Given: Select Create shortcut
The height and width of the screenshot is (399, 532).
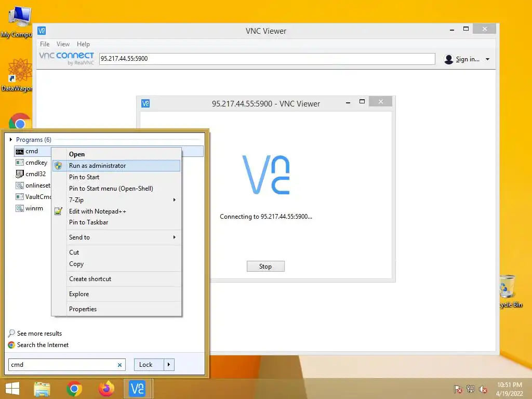Looking at the screenshot, I should (x=116, y=279).
